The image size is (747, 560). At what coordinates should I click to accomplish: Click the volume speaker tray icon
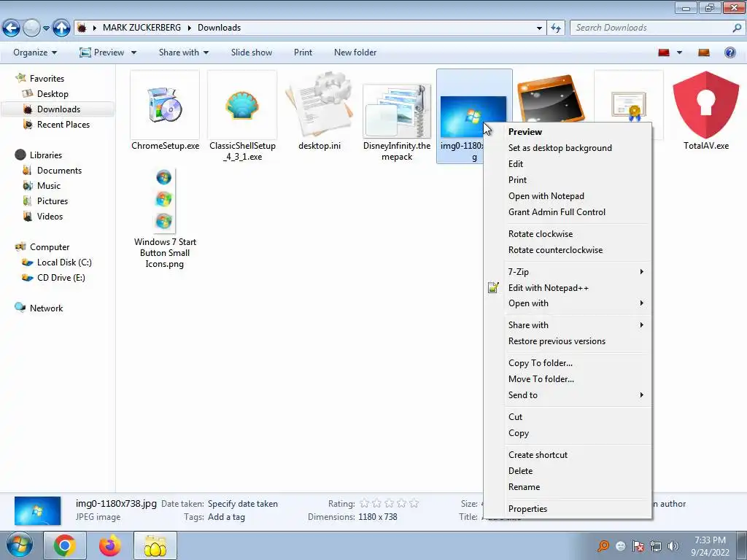pyautogui.click(x=673, y=546)
